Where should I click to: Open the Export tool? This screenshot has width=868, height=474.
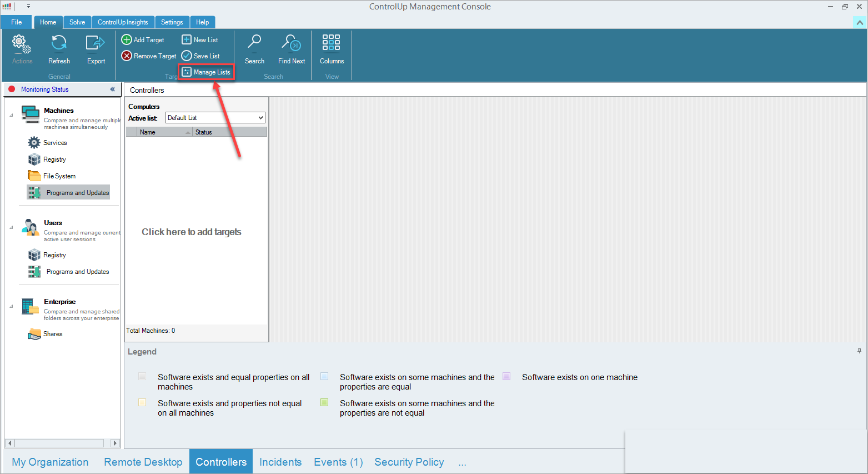pos(96,49)
